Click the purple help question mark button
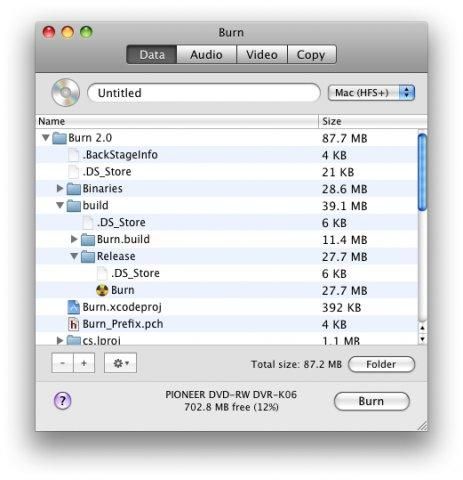The image size is (463, 480). point(63,400)
